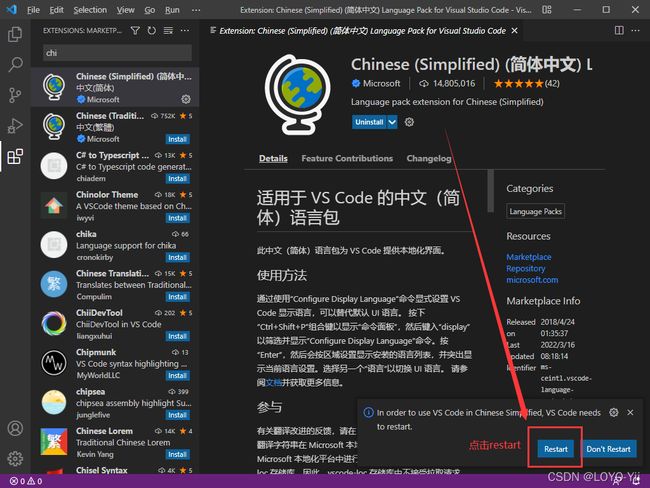Open the notification settings gear
The image size is (650, 488).
[x=614, y=412]
